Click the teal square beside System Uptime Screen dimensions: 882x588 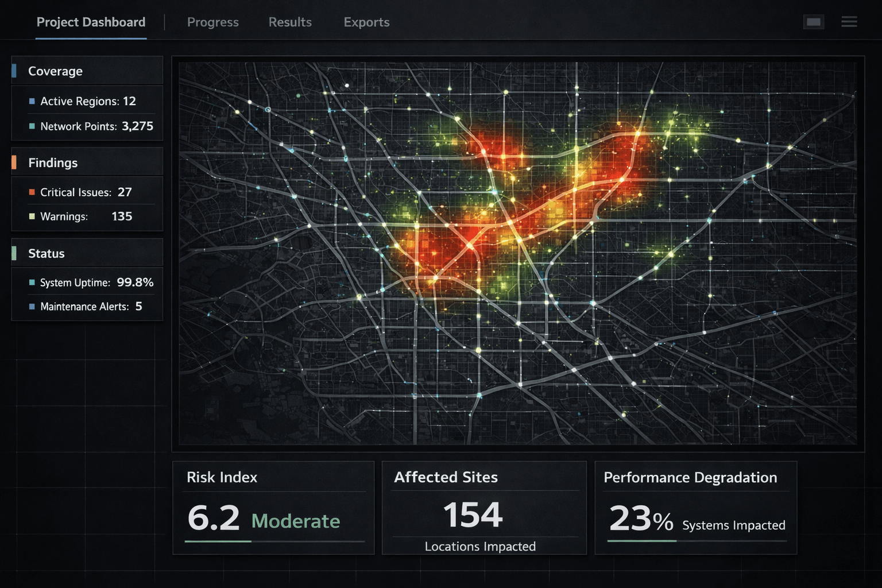pos(32,282)
